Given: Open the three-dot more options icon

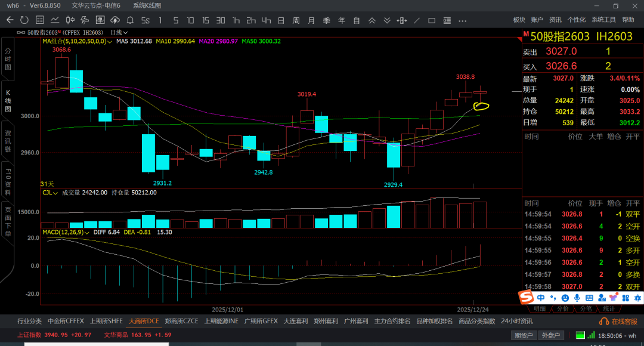Looking at the screenshot, I should pyautogui.click(x=463, y=20).
